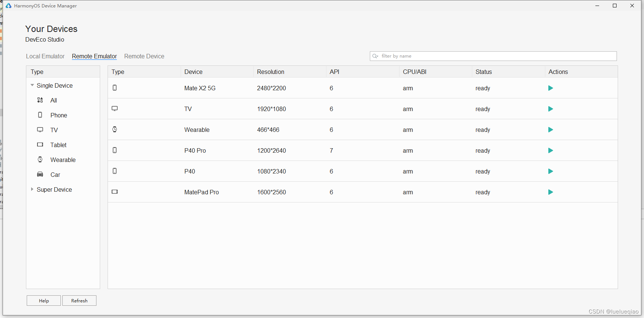Click resolution 1600*2560 cell
Screen dimensions: 644x318
[x=272, y=192]
